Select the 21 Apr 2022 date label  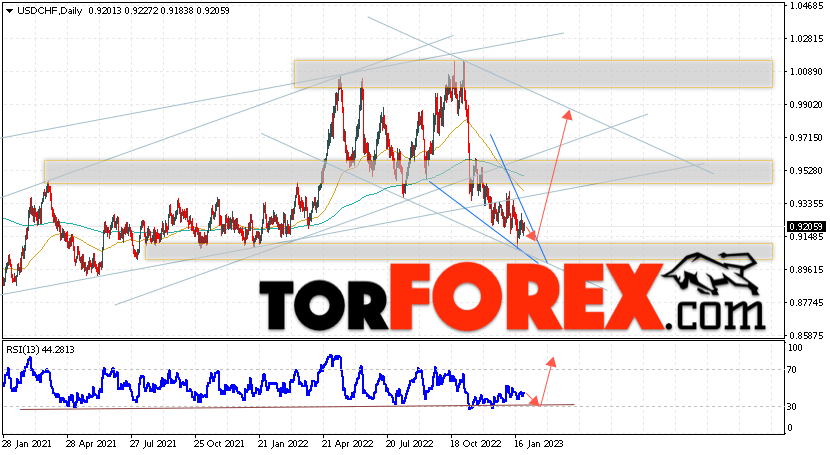(x=348, y=443)
